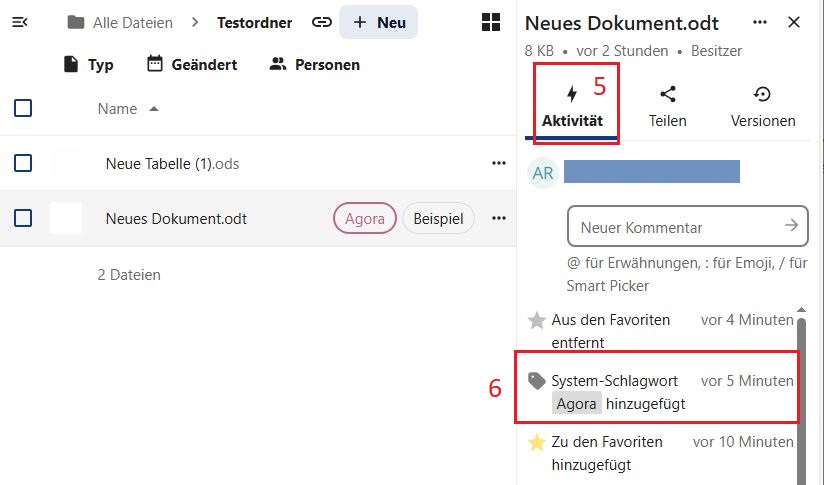
Task: Submit comment with the arrow icon
Action: pos(791,226)
